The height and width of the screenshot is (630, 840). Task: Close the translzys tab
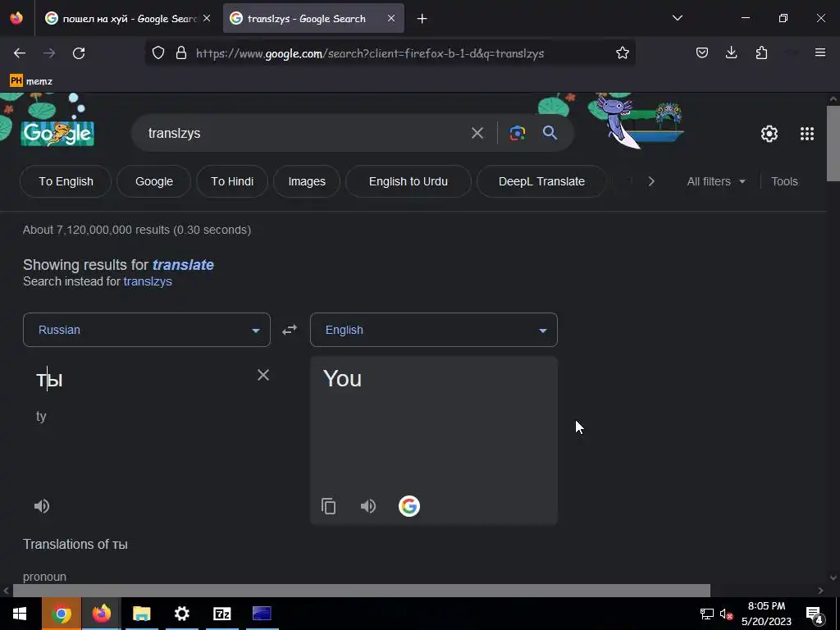pyautogui.click(x=391, y=18)
